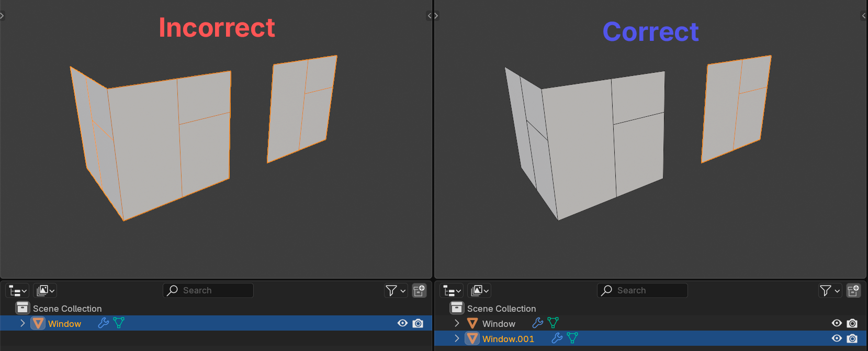Click the right outliner Search field
The height and width of the screenshot is (351, 868).
tap(642, 291)
